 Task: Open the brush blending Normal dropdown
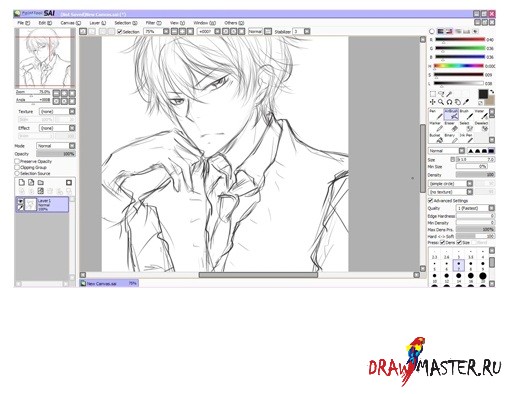pos(447,151)
